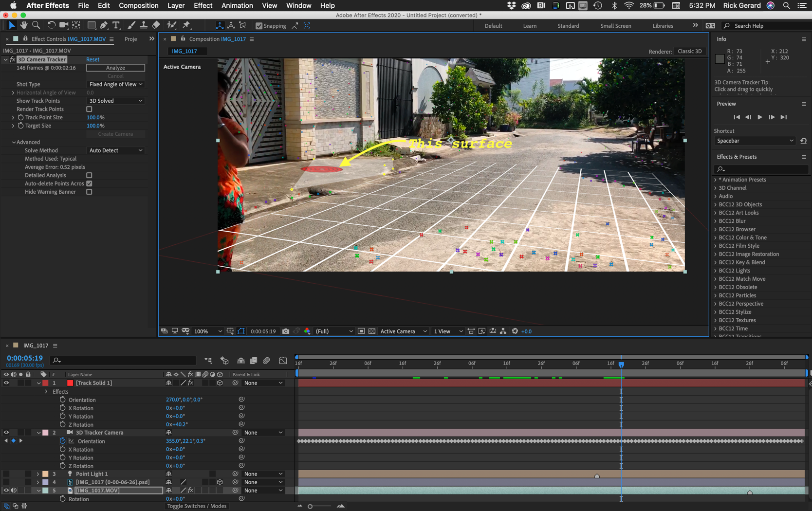Screen dimensions: 812x511
Task: Open the Composition menu
Action: 138,5
